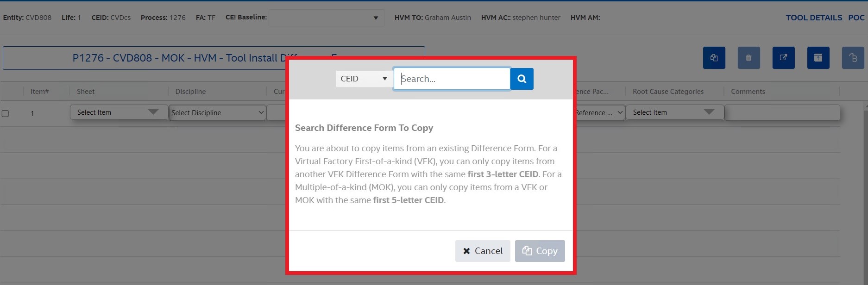
Task: Tick the checkbox for item row 1
Action: click(6, 113)
